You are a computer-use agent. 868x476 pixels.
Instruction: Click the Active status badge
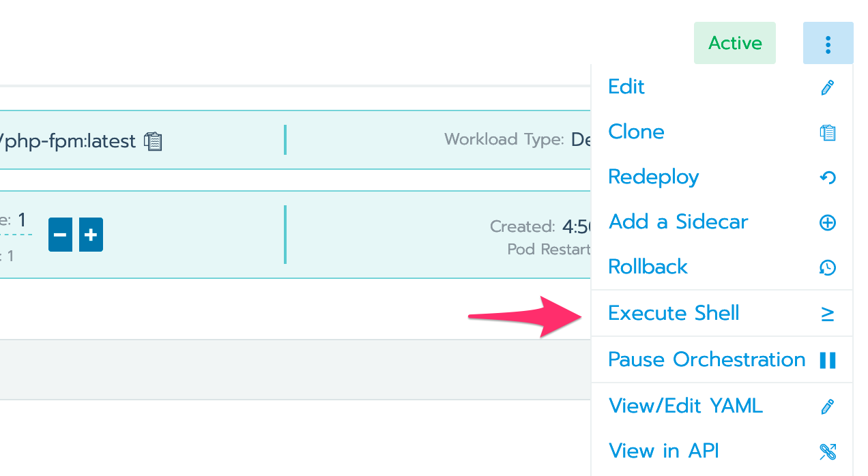pos(734,44)
